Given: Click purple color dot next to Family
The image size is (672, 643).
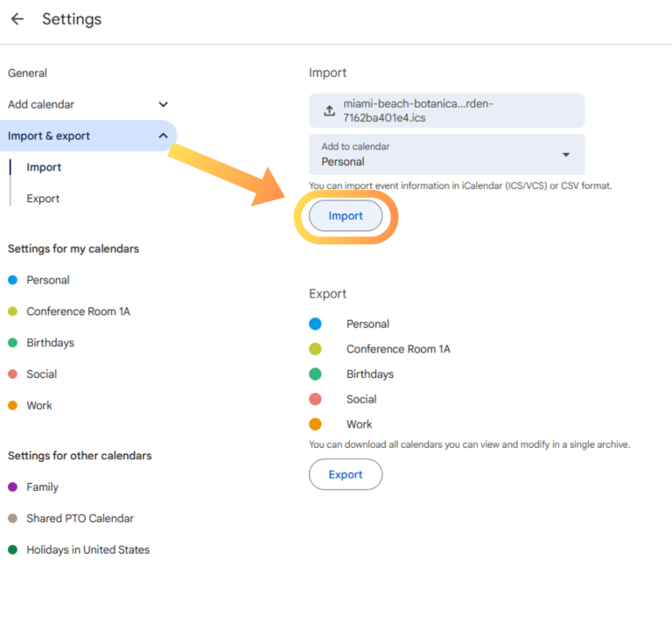Looking at the screenshot, I should point(13,487).
